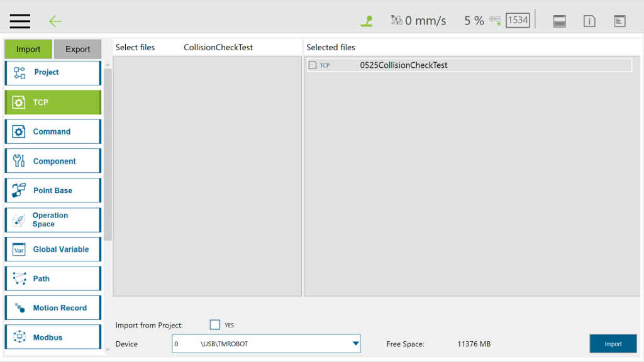Go back using the green arrow
Screen dimensions: 644x362
click(55, 21)
